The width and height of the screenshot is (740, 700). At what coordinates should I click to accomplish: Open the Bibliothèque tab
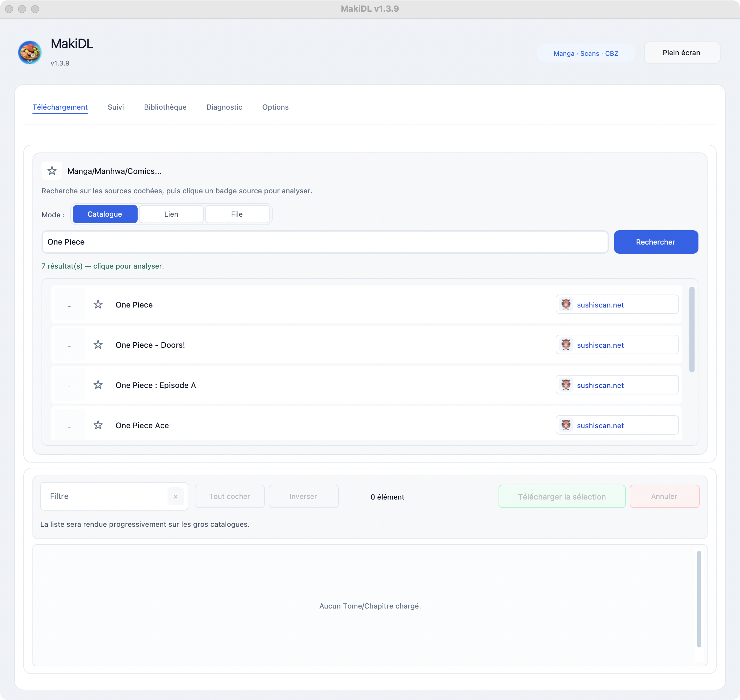click(x=166, y=107)
